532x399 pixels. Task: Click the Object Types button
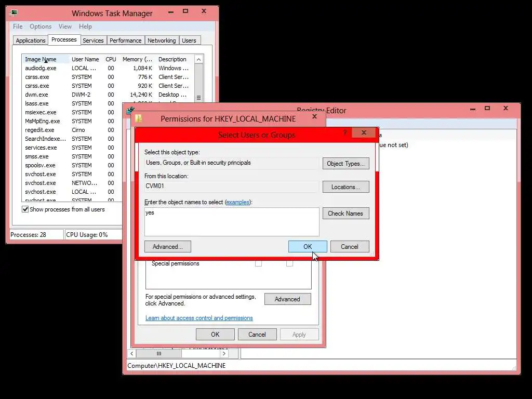(x=345, y=164)
